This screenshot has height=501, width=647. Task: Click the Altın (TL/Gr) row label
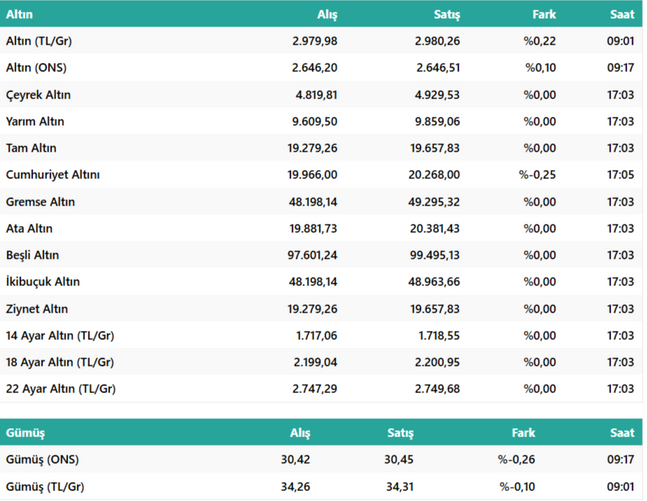pos(39,40)
